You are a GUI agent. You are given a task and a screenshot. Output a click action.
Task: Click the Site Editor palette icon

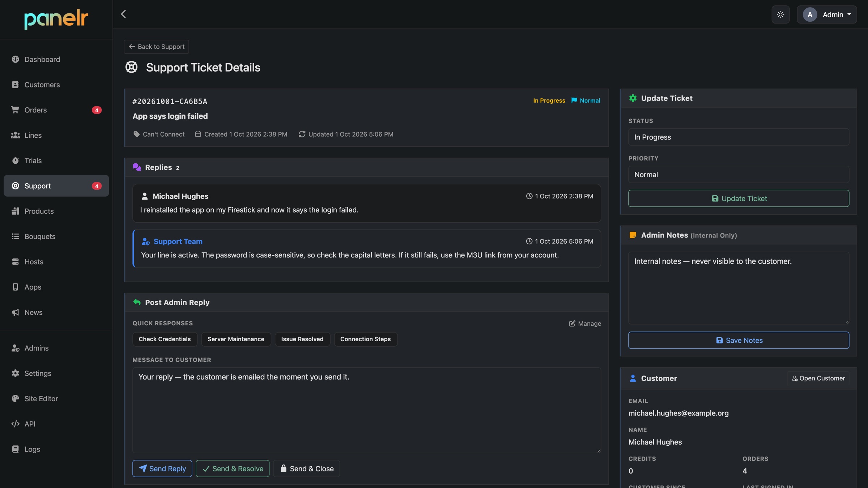tap(15, 399)
